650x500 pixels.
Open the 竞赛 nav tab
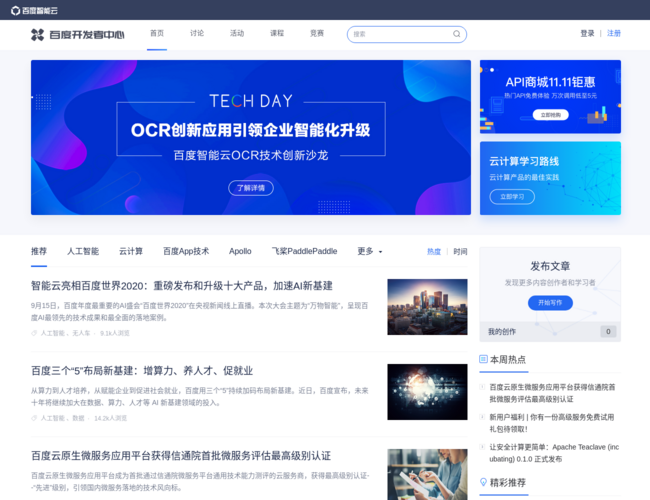tap(317, 33)
